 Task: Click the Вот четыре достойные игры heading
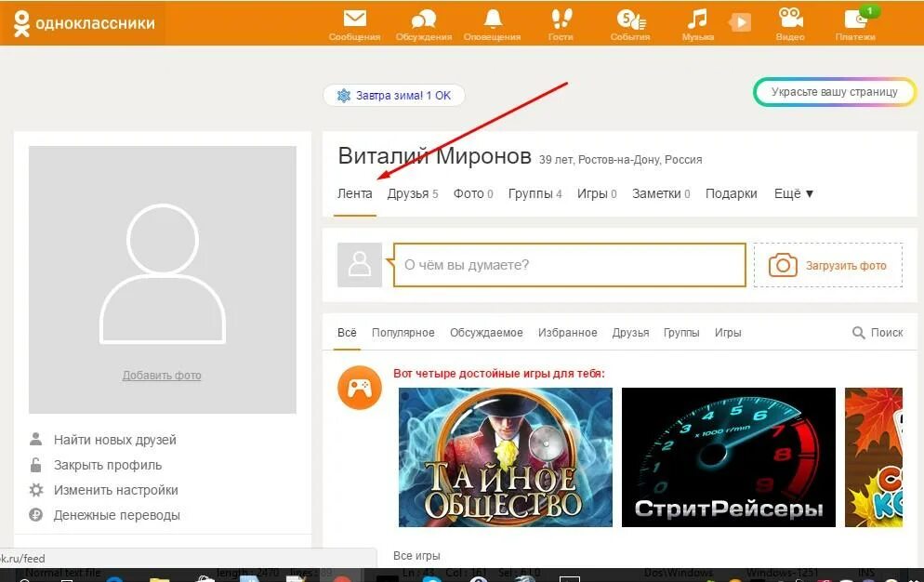click(x=499, y=373)
